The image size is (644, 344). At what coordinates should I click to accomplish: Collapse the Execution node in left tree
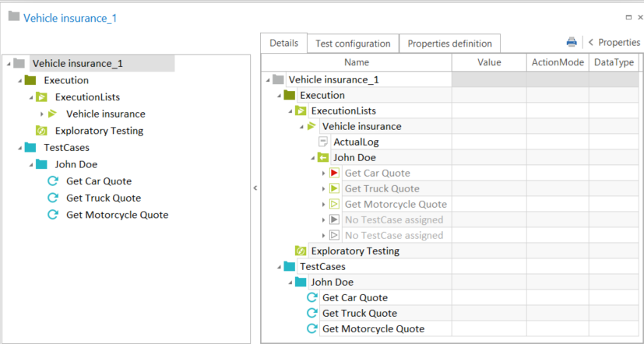coord(18,80)
